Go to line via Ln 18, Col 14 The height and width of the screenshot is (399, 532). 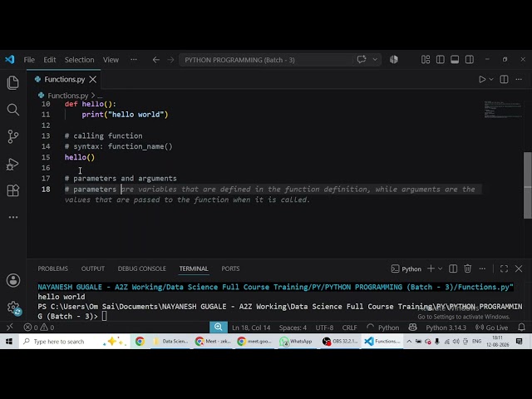click(251, 328)
